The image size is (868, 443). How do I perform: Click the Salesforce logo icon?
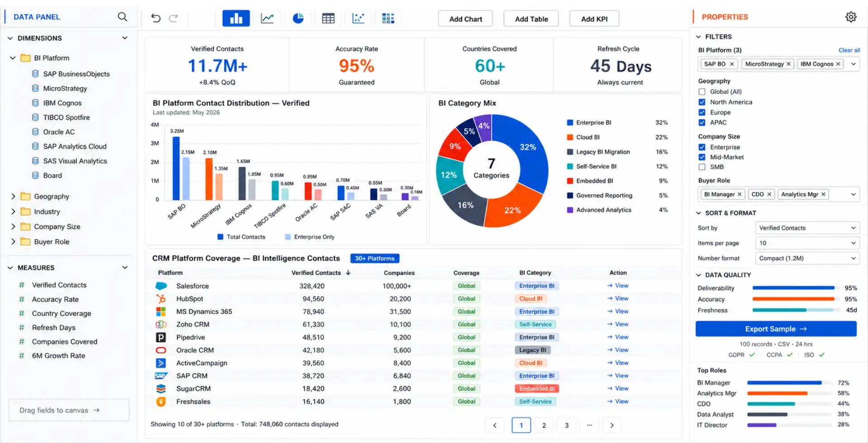(161, 286)
